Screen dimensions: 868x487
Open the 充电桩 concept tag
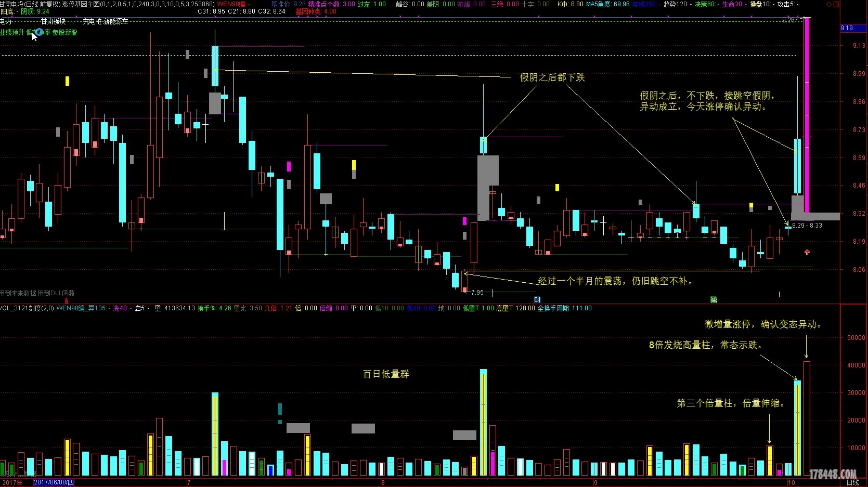(92, 21)
